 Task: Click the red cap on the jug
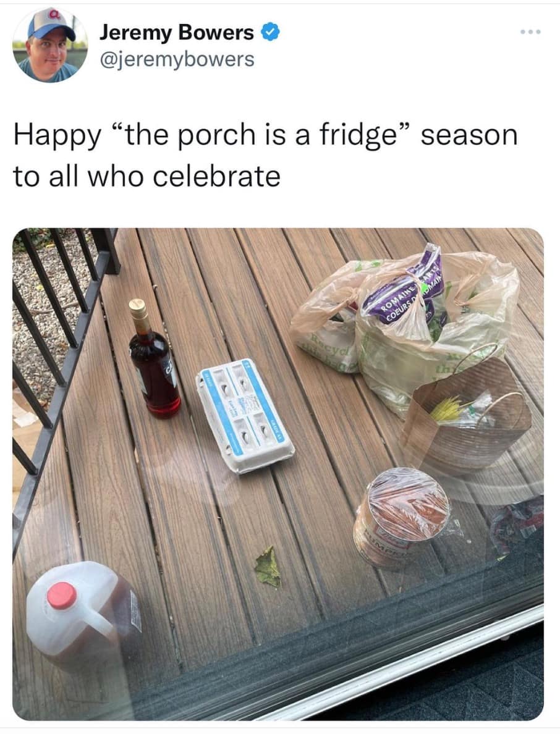coord(62,596)
